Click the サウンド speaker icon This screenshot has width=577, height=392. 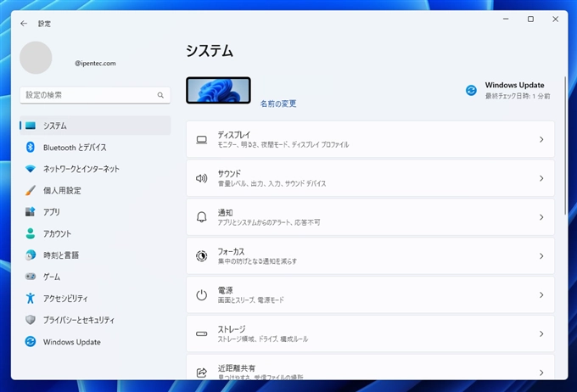[201, 178]
